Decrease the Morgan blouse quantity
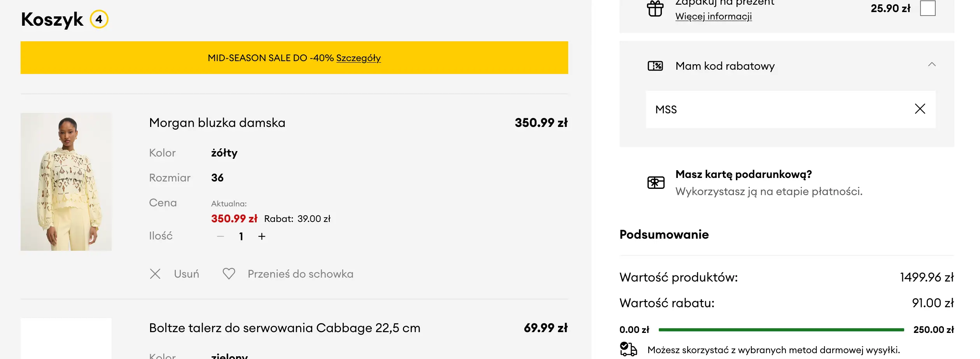The height and width of the screenshot is (359, 980). pyautogui.click(x=220, y=236)
